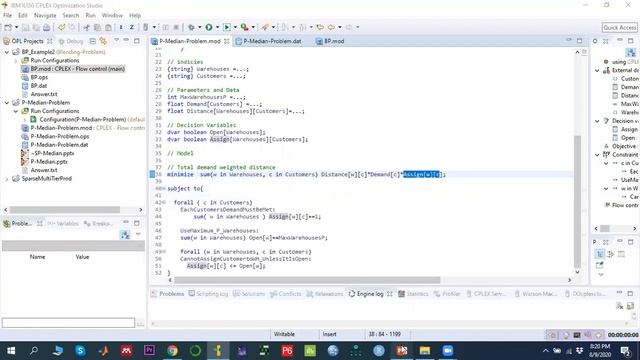Click the text field below Problem browser
The image size is (640, 360).
point(68,323)
